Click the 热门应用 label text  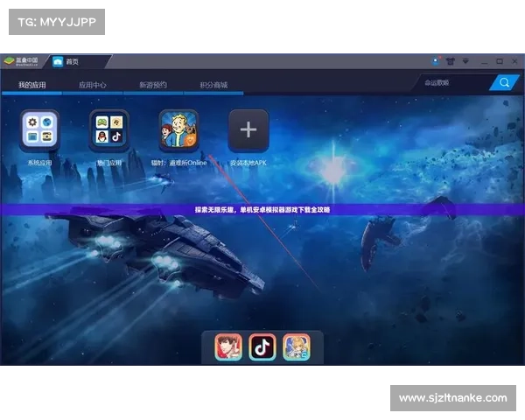coord(109,163)
